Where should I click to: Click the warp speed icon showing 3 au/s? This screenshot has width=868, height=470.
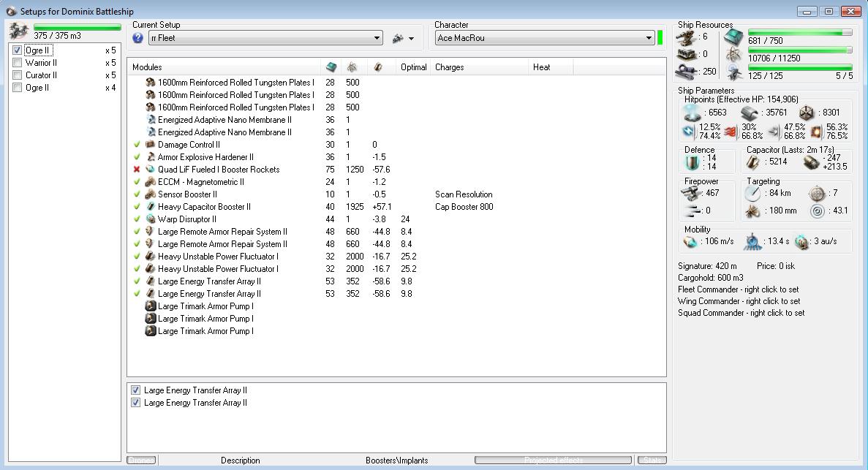[x=801, y=241]
